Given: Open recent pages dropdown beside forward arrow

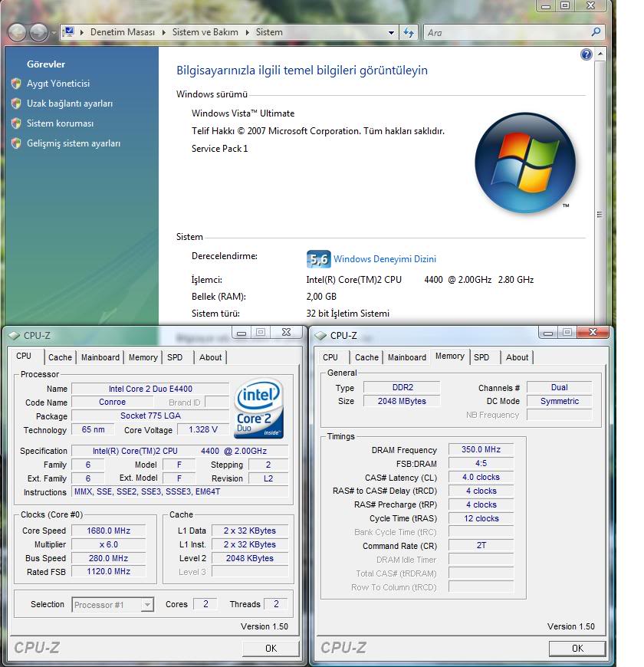Looking at the screenshot, I should 54,33.
